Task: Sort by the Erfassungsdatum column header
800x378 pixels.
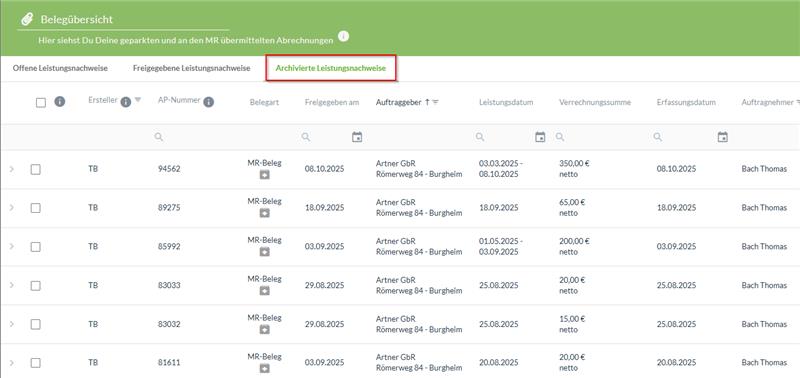Action: (686, 103)
